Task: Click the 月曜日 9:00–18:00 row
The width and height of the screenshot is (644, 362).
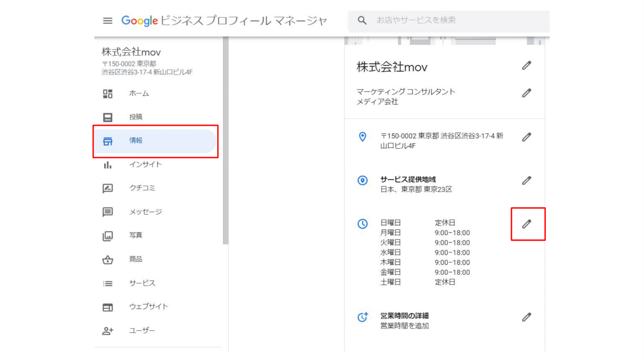Action: pyautogui.click(x=425, y=233)
